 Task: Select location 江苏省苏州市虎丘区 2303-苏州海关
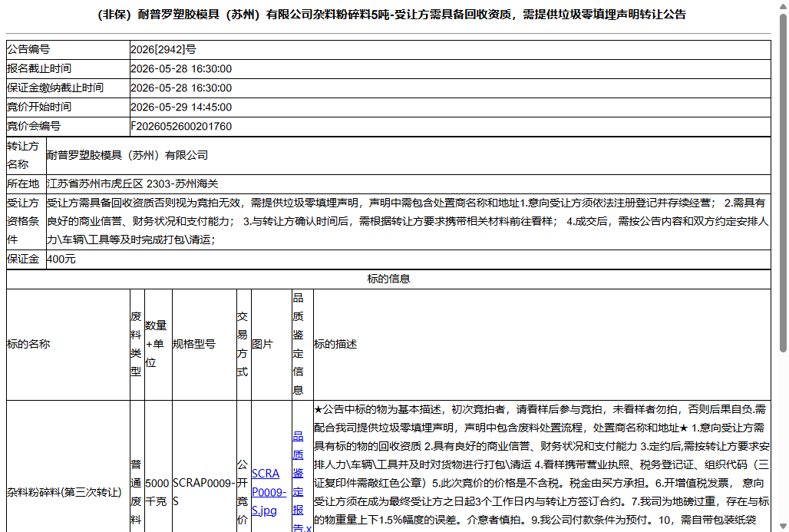133,183
